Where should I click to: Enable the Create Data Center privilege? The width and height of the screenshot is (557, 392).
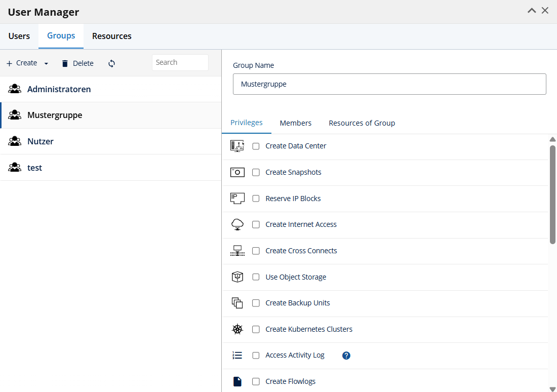point(256,146)
